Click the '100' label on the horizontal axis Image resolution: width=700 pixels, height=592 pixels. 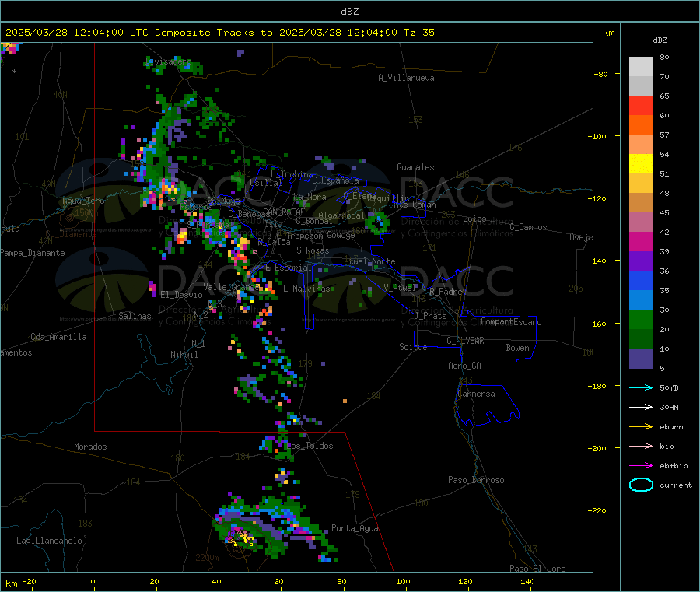pyautogui.click(x=403, y=581)
